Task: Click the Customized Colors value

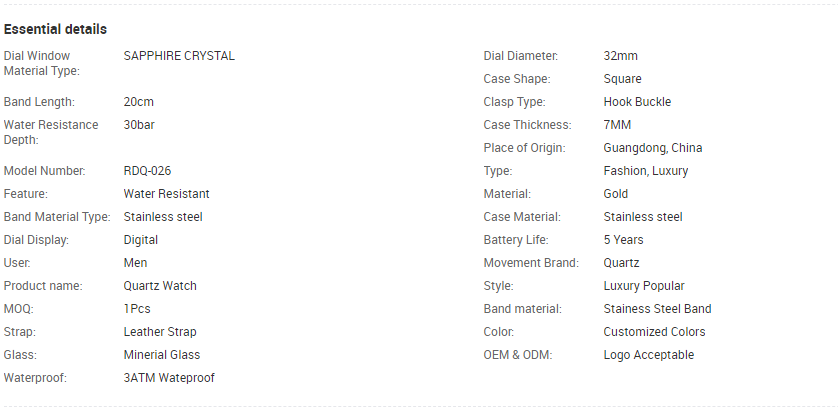Action: pyautogui.click(x=654, y=332)
